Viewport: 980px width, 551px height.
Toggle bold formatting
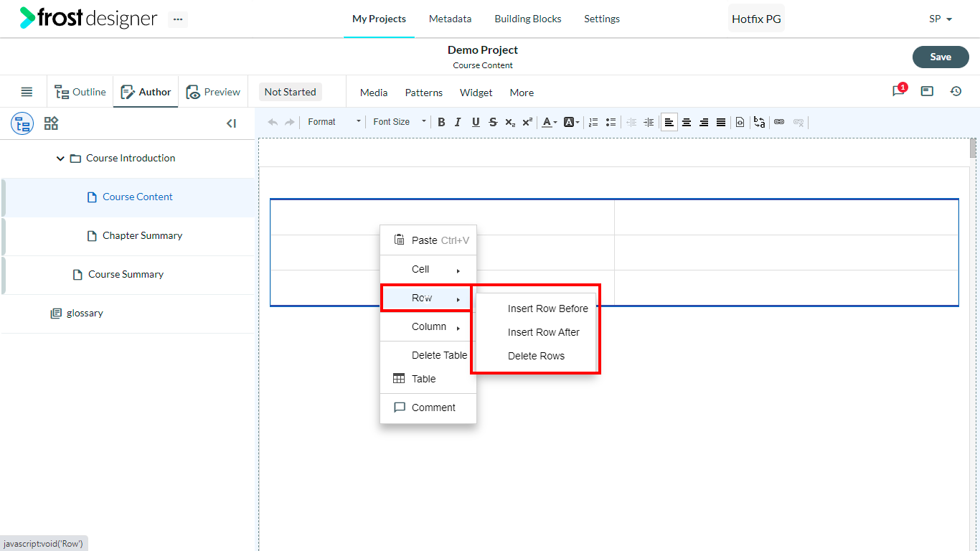click(x=441, y=122)
